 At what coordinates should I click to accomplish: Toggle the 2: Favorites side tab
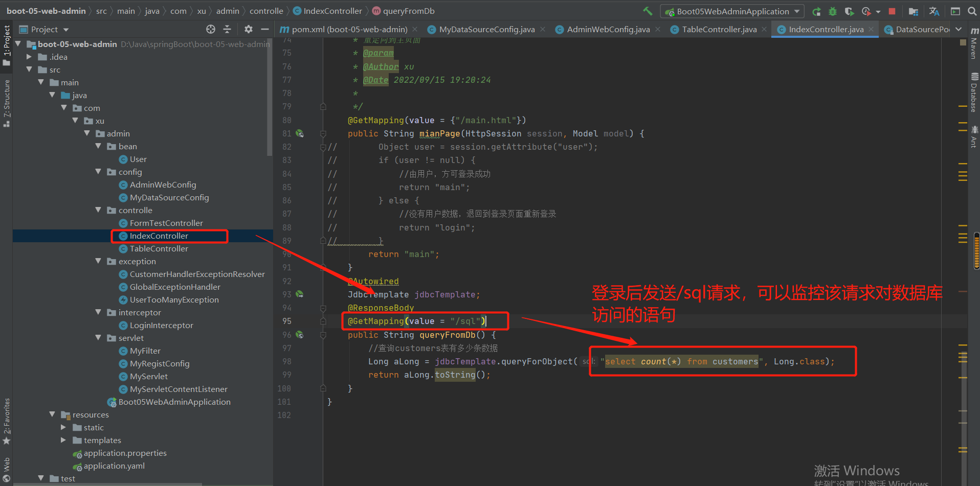coord(7,421)
